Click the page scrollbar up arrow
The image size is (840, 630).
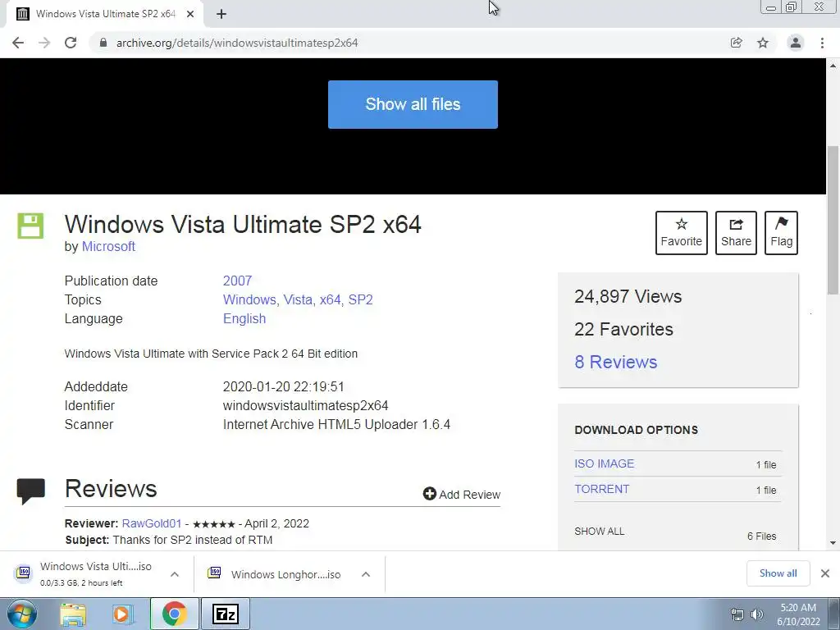[x=833, y=66]
